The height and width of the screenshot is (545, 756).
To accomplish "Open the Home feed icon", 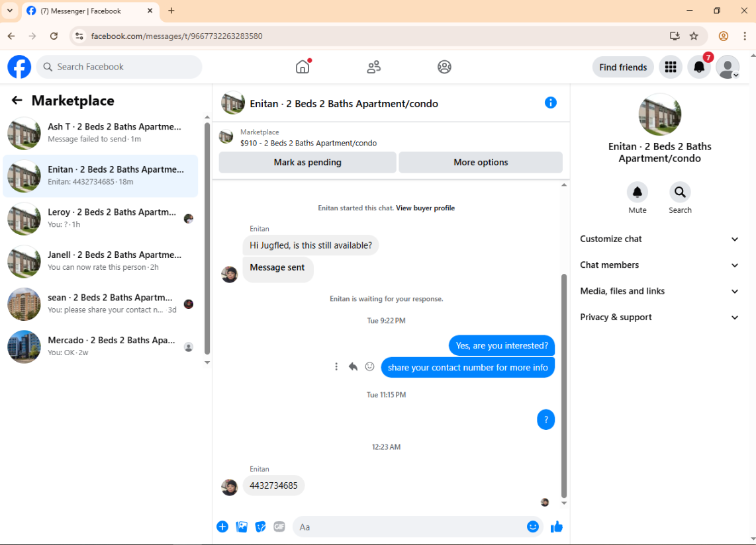I will click(303, 67).
